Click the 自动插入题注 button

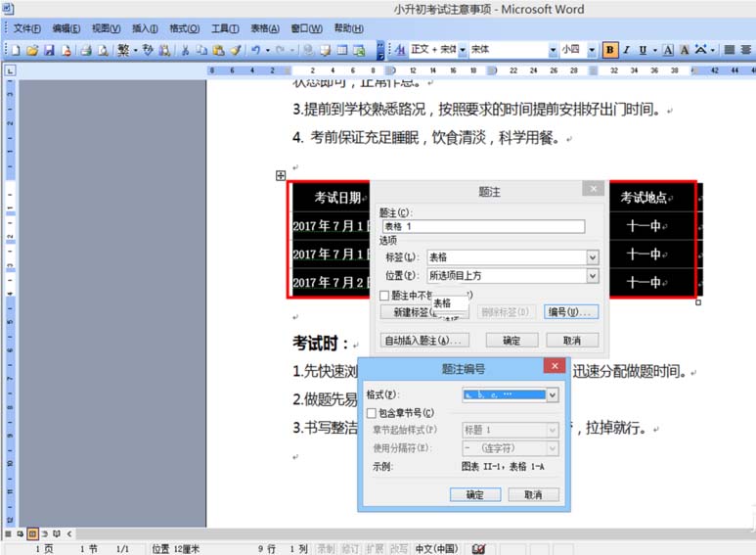coord(424,341)
